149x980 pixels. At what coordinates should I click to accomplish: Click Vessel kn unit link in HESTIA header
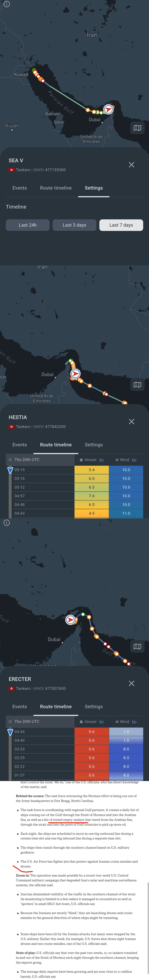pyautogui.click(x=101, y=460)
